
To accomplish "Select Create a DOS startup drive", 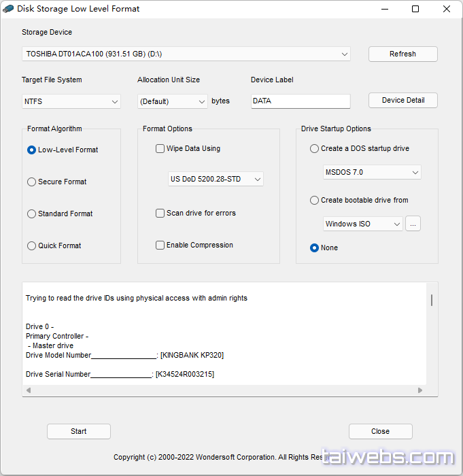I will 314,148.
